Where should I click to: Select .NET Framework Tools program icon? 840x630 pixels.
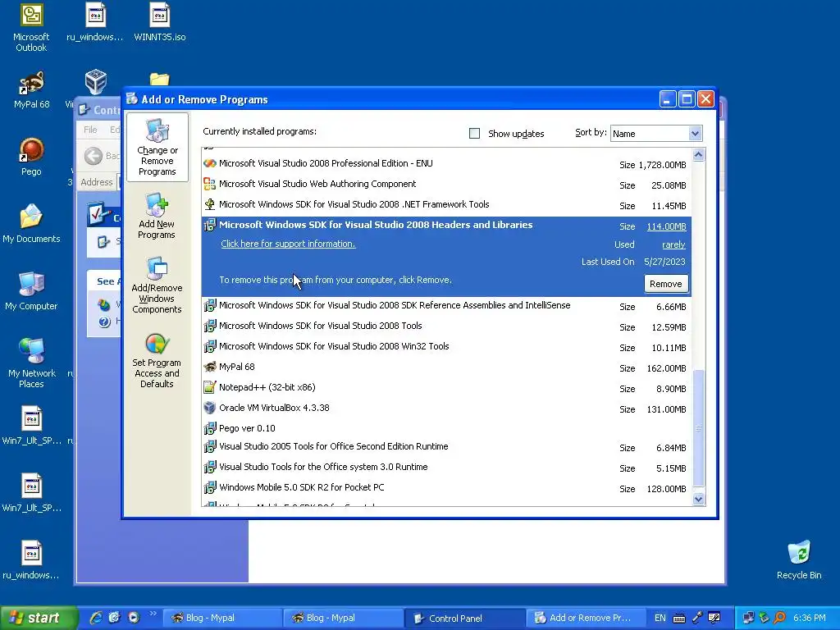(x=209, y=204)
